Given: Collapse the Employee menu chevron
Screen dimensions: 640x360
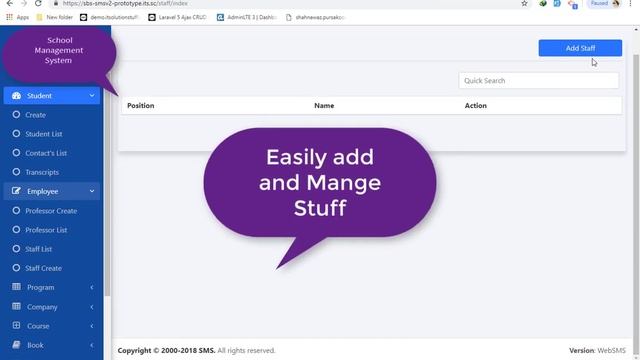Looking at the screenshot, I should (92, 191).
